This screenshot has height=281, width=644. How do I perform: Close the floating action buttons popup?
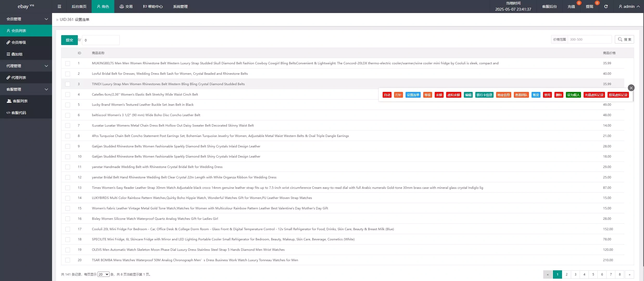tap(631, 88)
